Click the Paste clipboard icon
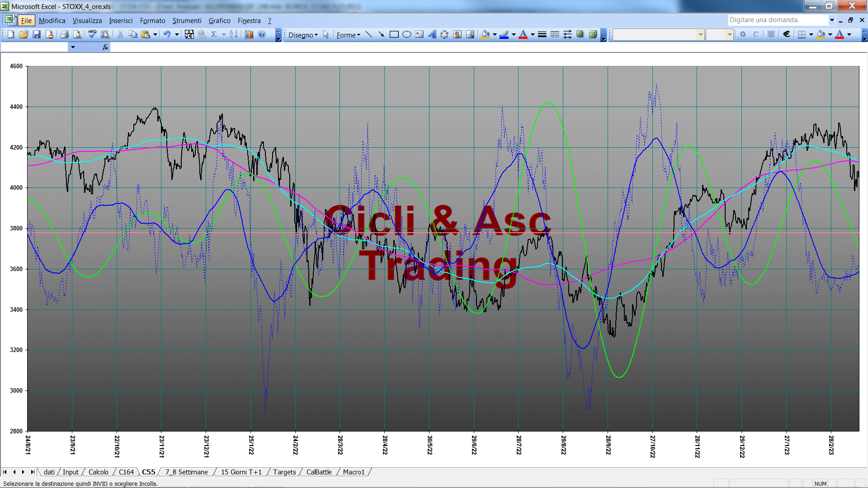868x488 pixels. coord(146,34)
